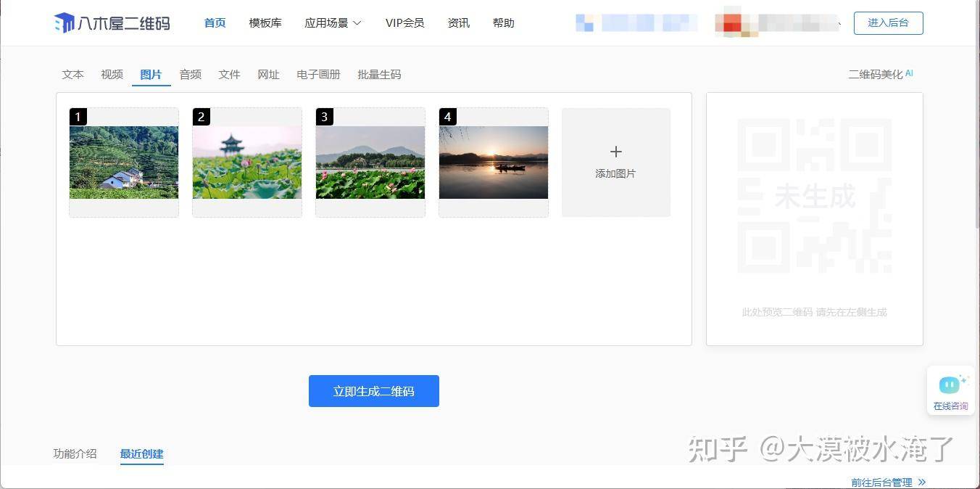Viewport: 980px width, 489px height.
Task: Switch to the 网址 tab
Action: [268, 75]
